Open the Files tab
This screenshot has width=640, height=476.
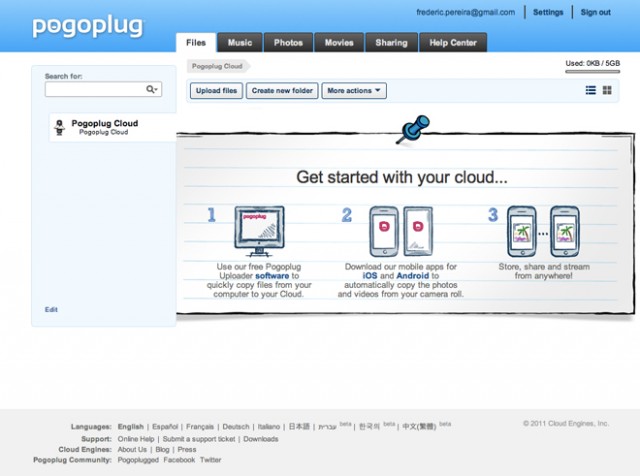[x=196, y=42]
